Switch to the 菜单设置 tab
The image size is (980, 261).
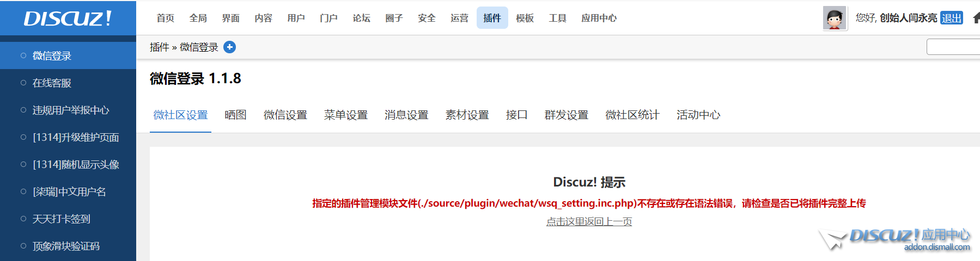[346, 115]
